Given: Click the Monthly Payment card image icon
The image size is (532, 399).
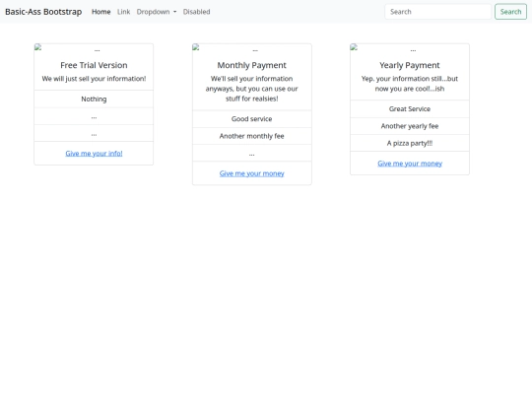Looking at the screenshot, I should [x=196, y=47].
